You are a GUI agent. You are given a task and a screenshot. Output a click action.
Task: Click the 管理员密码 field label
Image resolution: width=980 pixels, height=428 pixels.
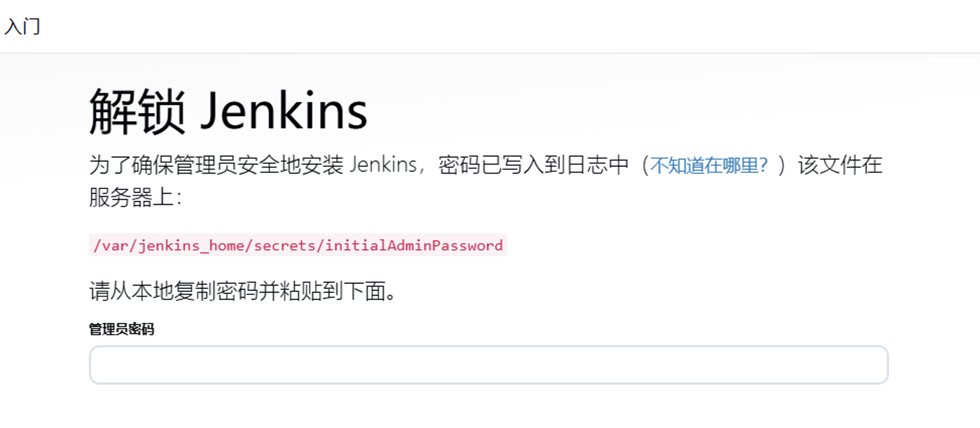pyautogui.click(x=122, y=329)
